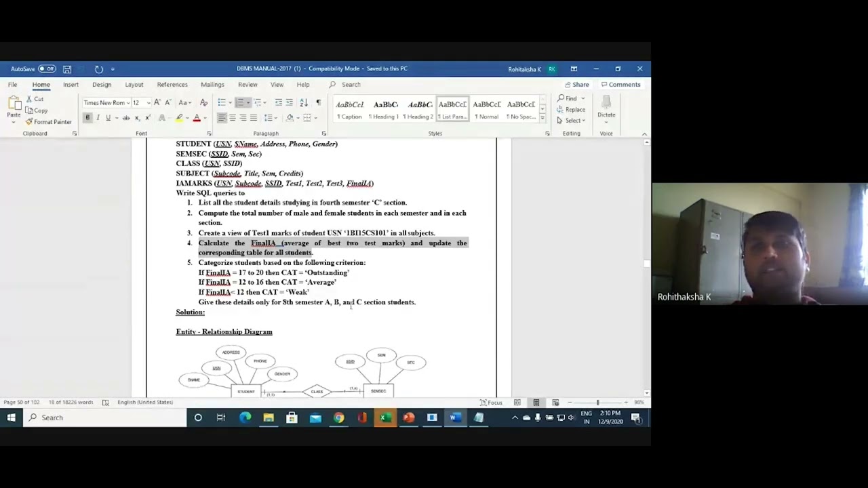Screen dimensions: 868x488
Task: Switch to the Mailings tab
Action: coord(212,85)
